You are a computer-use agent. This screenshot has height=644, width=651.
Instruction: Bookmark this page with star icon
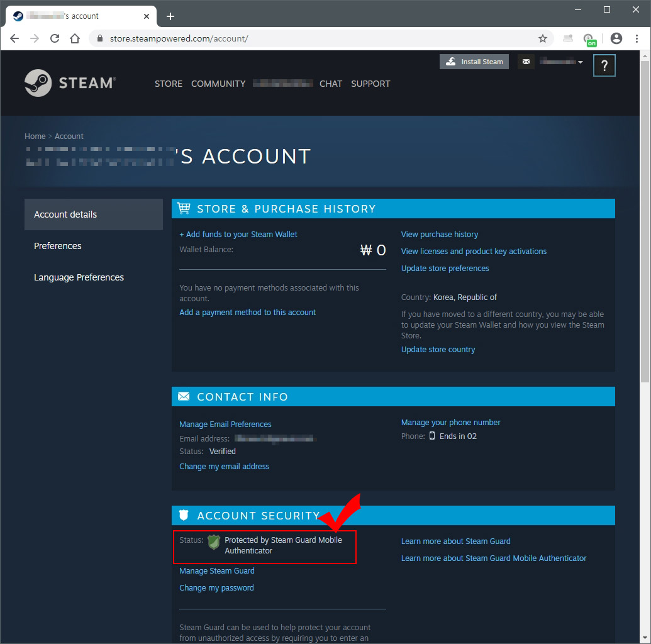(543, 38)
